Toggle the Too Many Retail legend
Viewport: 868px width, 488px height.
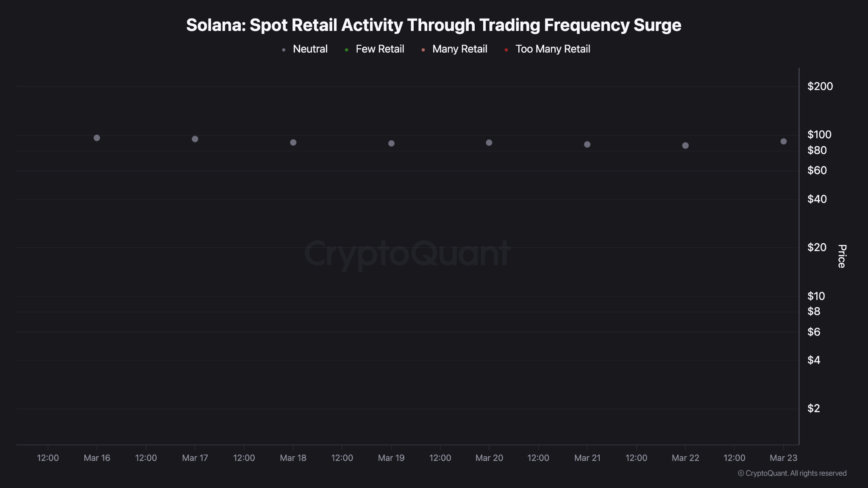547,49
